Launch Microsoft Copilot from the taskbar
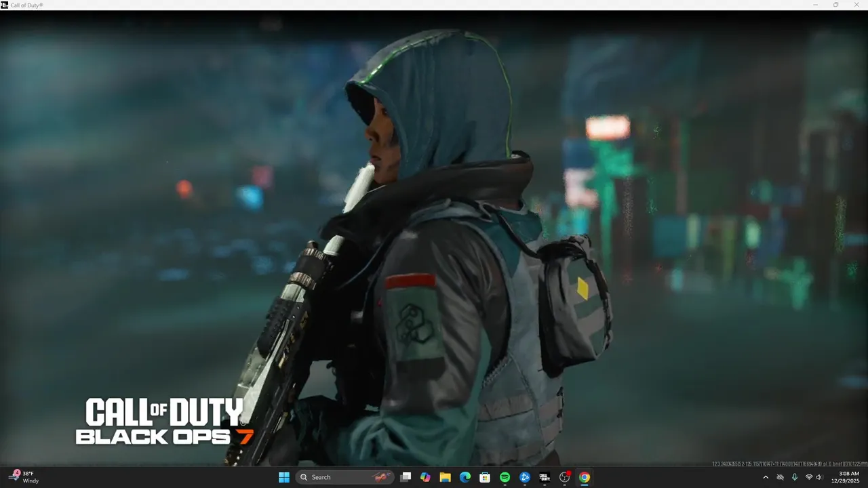 pos(425,477)
